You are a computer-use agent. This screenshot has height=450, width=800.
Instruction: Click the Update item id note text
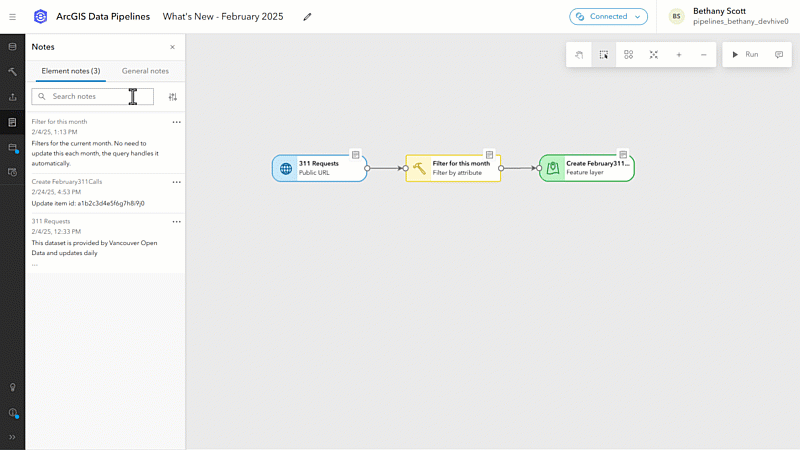point(88,203)
